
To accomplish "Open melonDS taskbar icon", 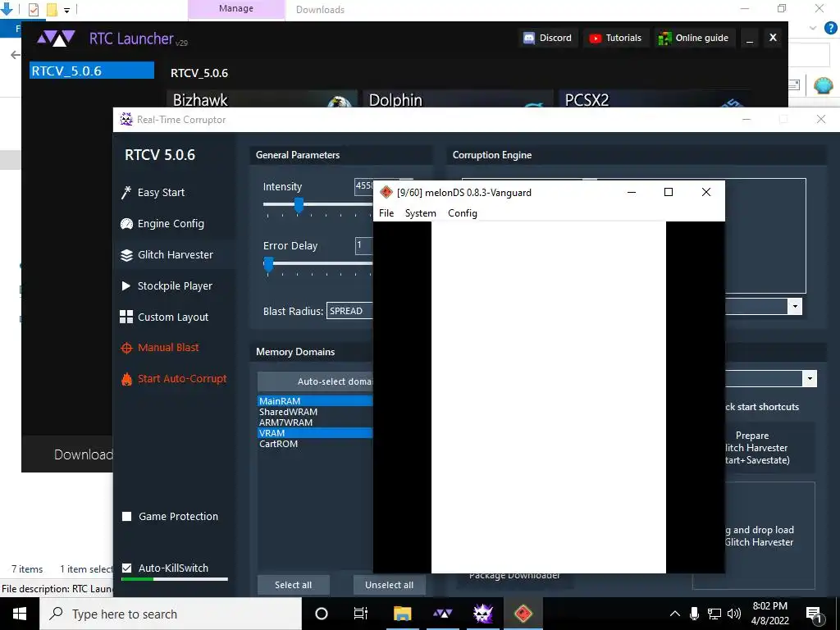I will click(x=523, y=614).
